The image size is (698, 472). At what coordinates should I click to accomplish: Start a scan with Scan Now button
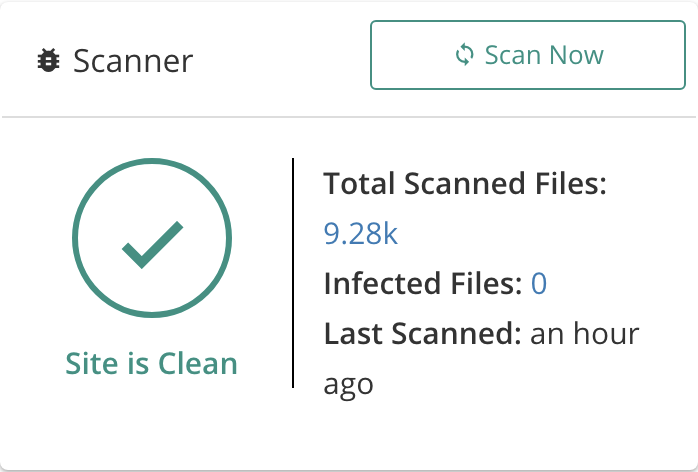point(528,55)
